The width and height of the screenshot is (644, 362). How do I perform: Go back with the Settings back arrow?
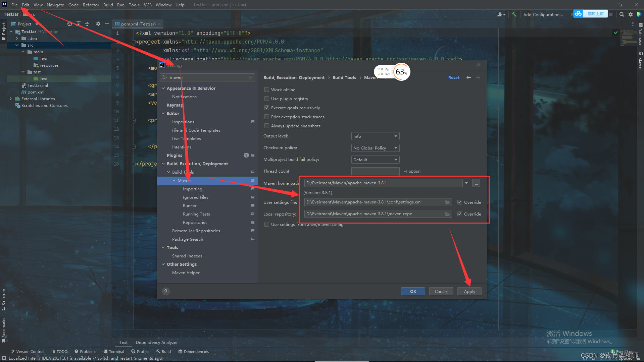tap(468, 77)
